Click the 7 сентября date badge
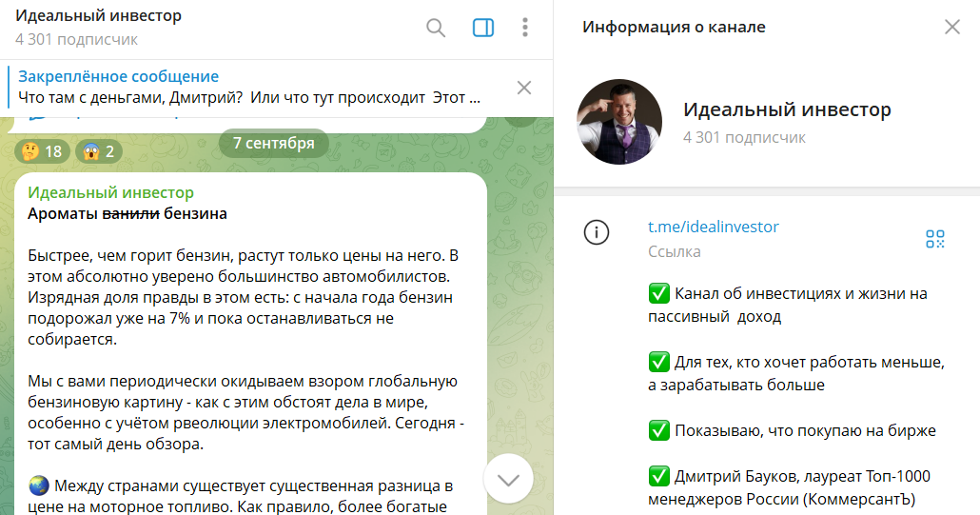Screen dimensions: 980x515 (273, 144)
